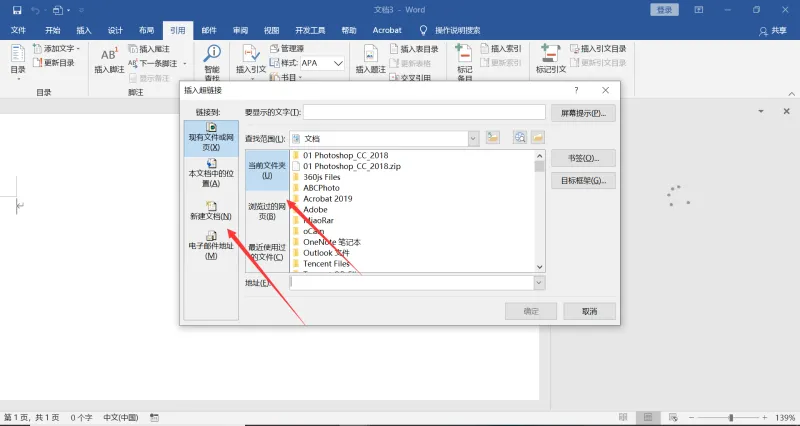The width and height of the screenshot is (800, 426).
Task: Expand the 下一条脚注 dropdown arrow
Action: (x=185, y=64)
